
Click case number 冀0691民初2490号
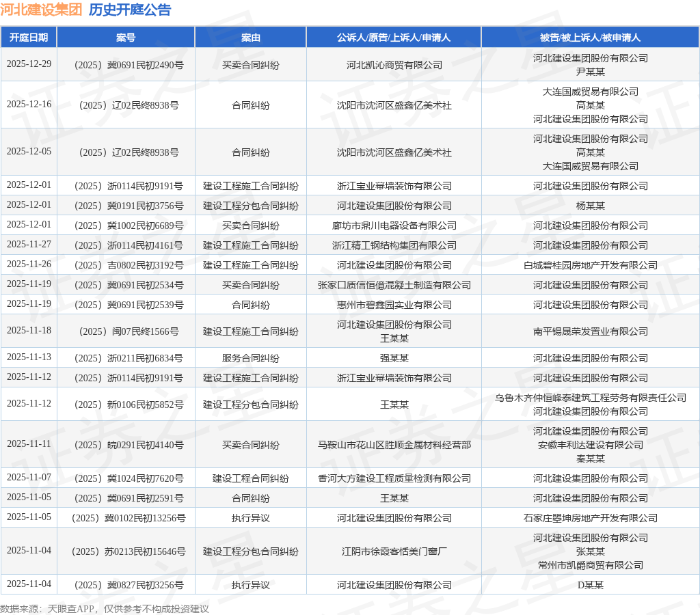point(129,65)
